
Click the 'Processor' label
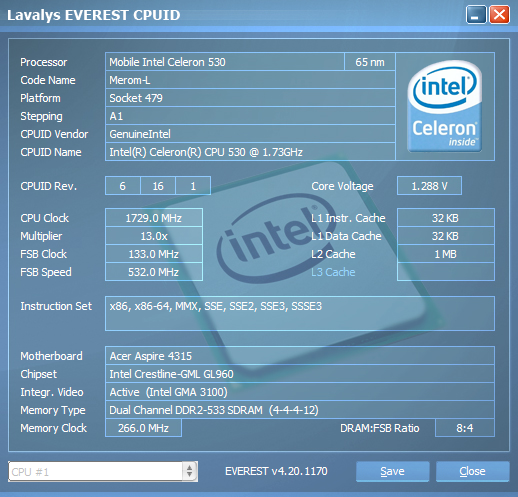click(x=44, y=62)
